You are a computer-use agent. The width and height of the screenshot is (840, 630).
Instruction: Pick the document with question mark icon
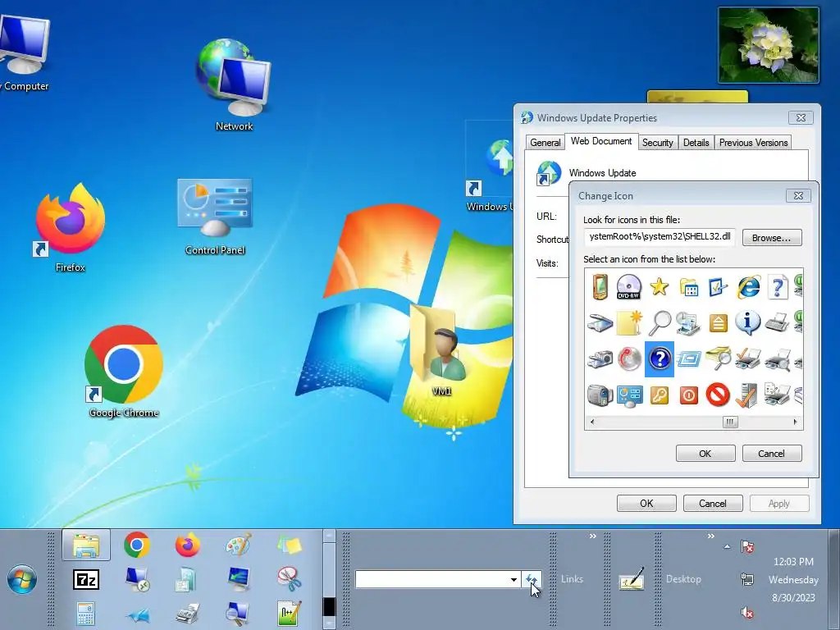click(x=778, y=286)
